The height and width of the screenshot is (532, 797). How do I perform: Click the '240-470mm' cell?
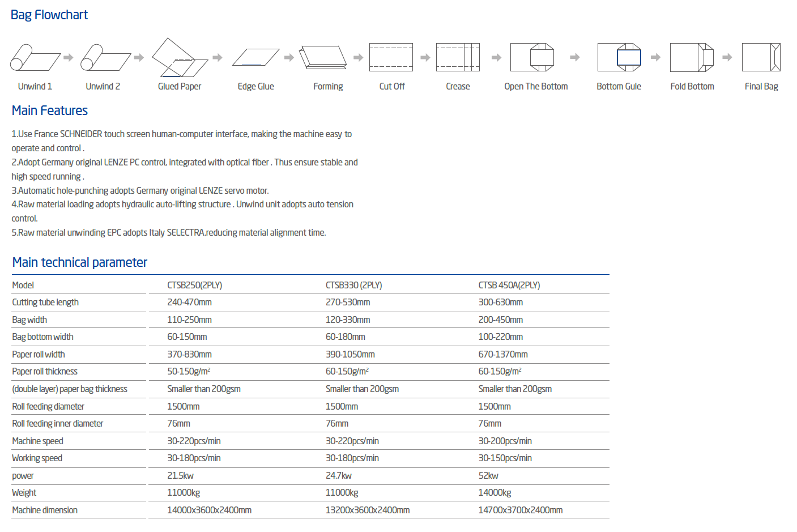189,303
